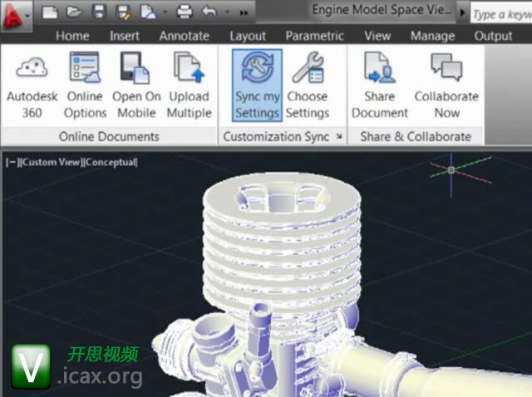The width and height of the screenshot is (532, 397).
Task: Expand the quick access toolbar overflow arrows
Action: [x=244, y=13]
